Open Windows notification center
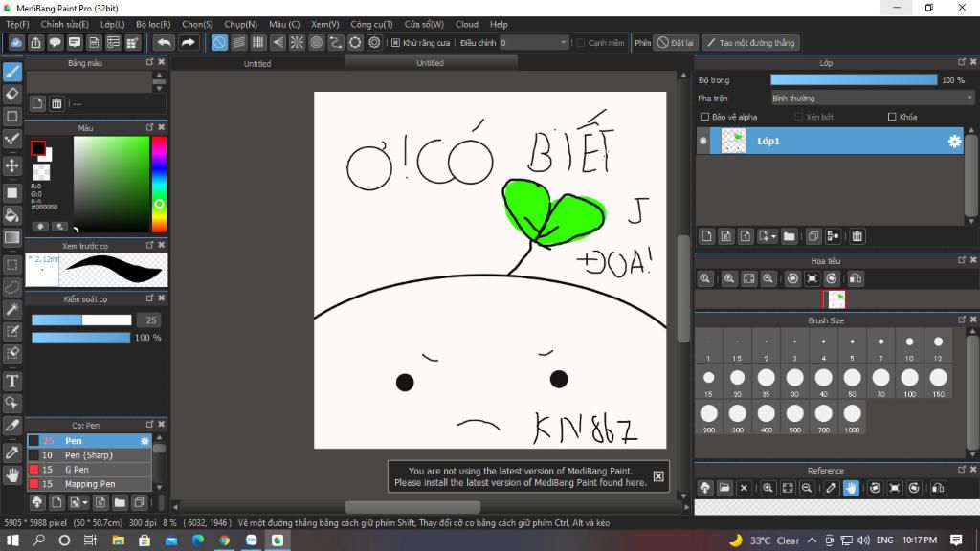The image size is (980, 551). pyautogui.click(x=956, y=540)
